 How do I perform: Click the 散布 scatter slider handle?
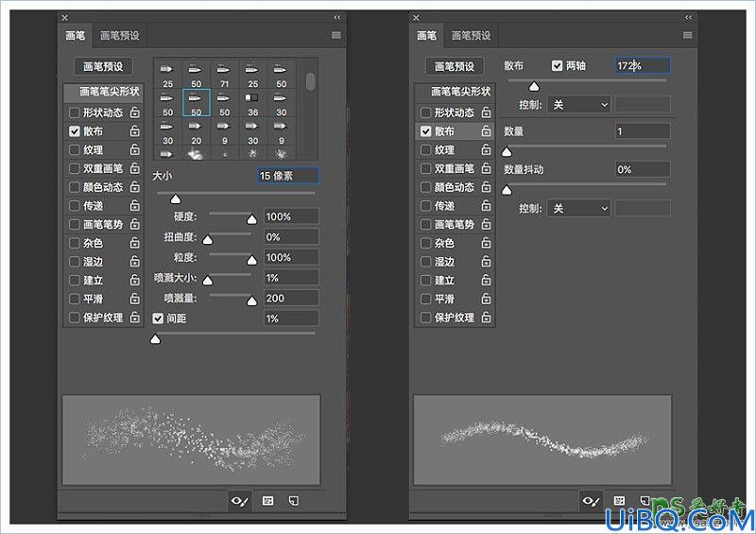(534, 87)
